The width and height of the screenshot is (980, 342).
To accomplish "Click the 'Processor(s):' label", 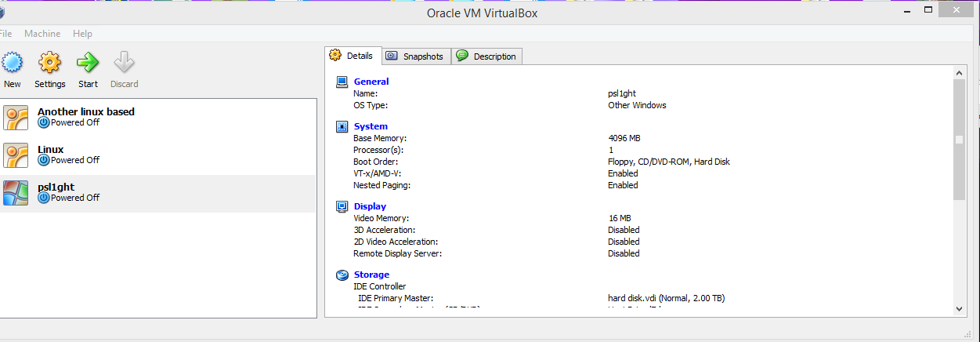I will pyautogui.click(x=378, y=150).
